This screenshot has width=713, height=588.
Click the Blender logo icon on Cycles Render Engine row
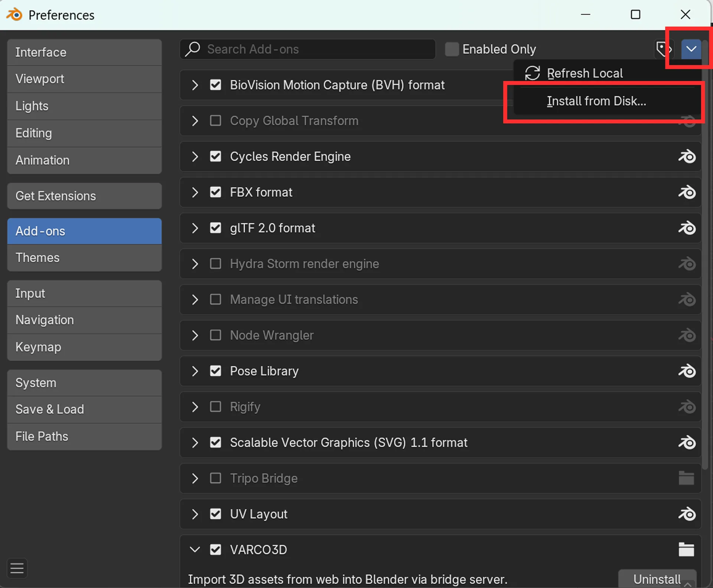point(687,157)
